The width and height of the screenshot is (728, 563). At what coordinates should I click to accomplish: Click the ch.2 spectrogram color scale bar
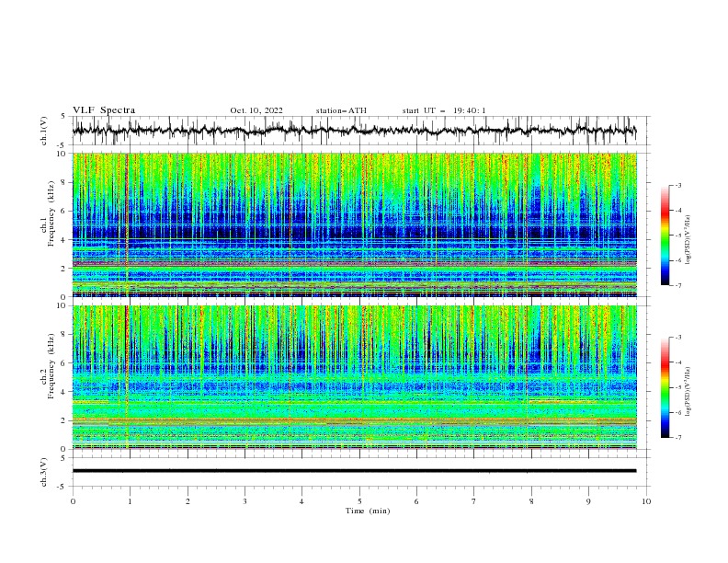(x=665, y=387)
